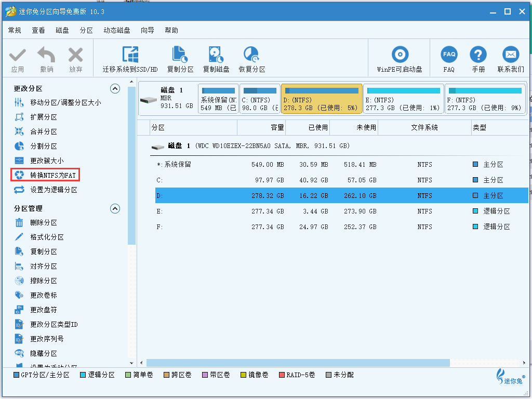532x399 pixels.
Task: Open the 向导 (Wizard) menu
Action: [x=147, y=30]
